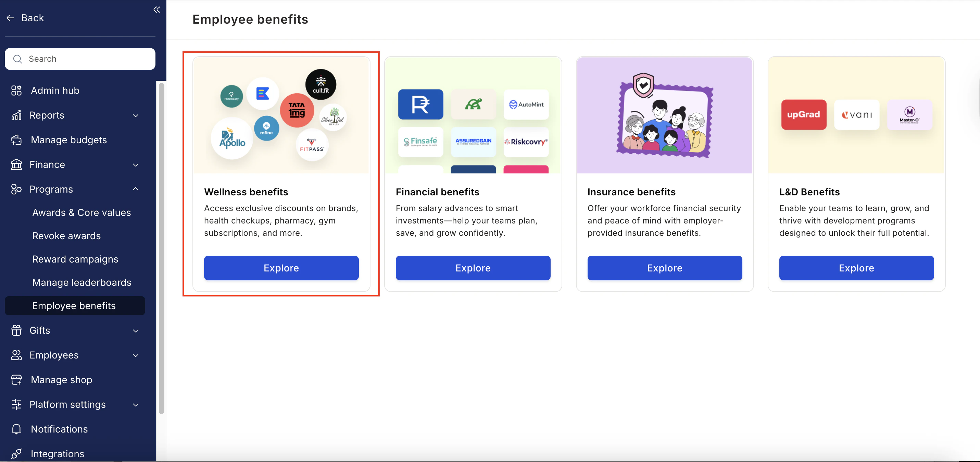Click the Tata 1mg logo
980x462 pixels.
pyautogui.click(x=297, y=110)
